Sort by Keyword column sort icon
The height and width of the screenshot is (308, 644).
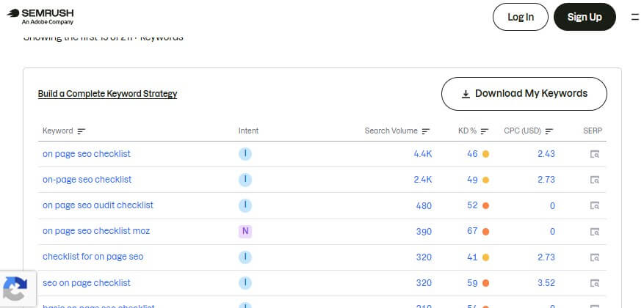point(82,131)
